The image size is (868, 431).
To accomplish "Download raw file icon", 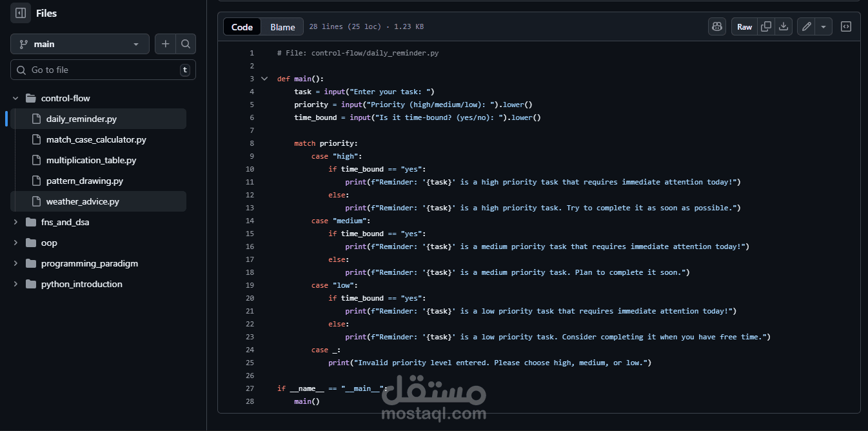I will (784, 26).
